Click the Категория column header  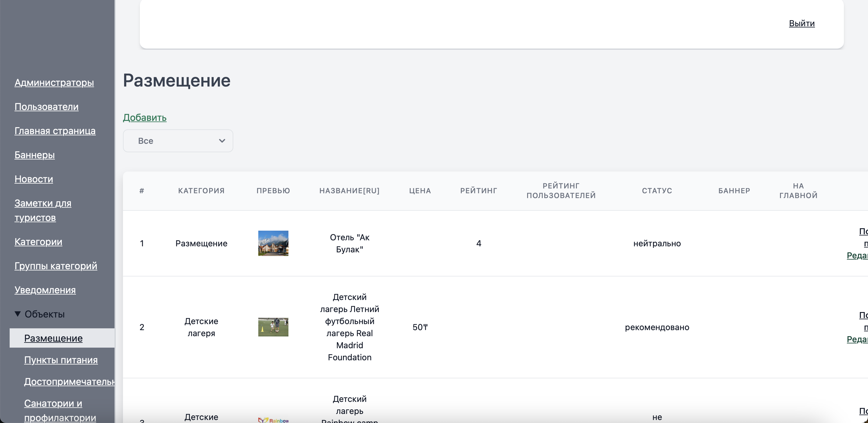(x=201, y=191)
